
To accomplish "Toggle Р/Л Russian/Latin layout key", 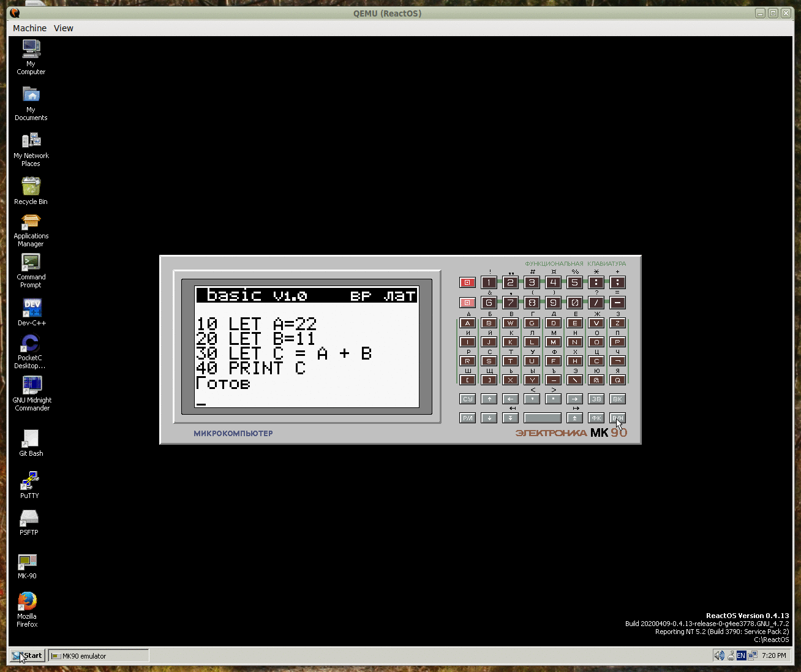I will [467, 418].
